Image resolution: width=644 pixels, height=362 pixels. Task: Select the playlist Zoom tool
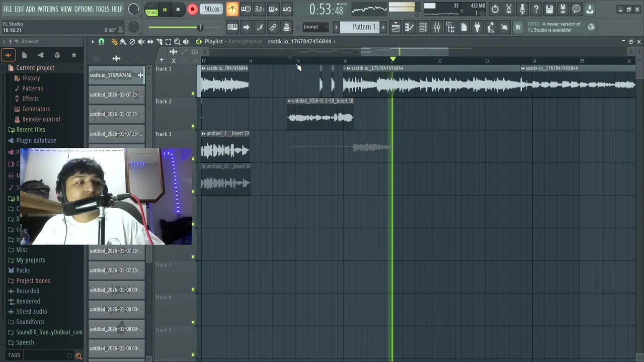pyautogui.click(x=178, y=42)
